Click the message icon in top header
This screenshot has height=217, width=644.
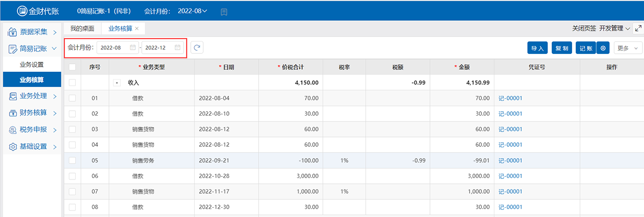point(224,11)
